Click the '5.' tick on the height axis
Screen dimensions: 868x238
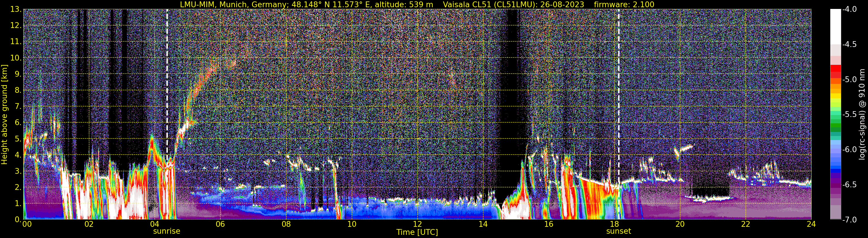[18, 139]
